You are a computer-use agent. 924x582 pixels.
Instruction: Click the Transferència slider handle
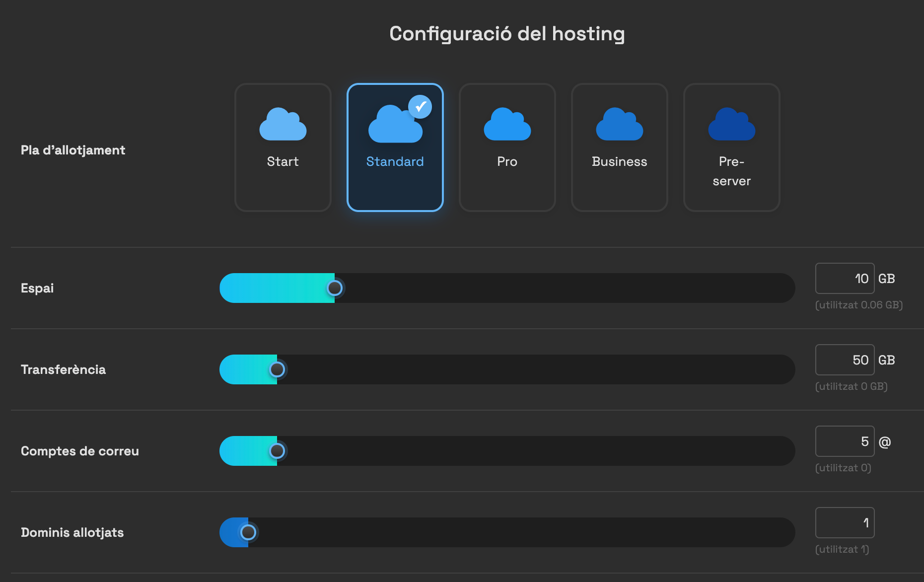[277, 369]
